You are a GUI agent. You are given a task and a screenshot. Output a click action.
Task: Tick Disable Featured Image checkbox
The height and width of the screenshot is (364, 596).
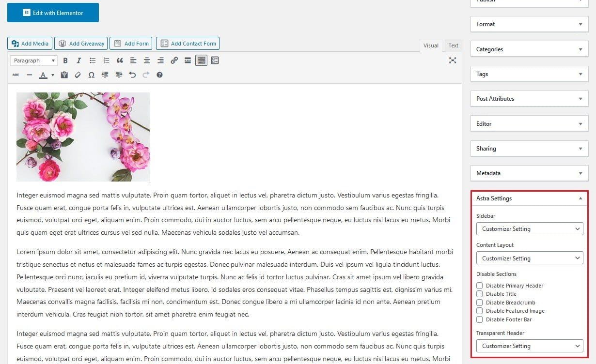click(480, 311)
